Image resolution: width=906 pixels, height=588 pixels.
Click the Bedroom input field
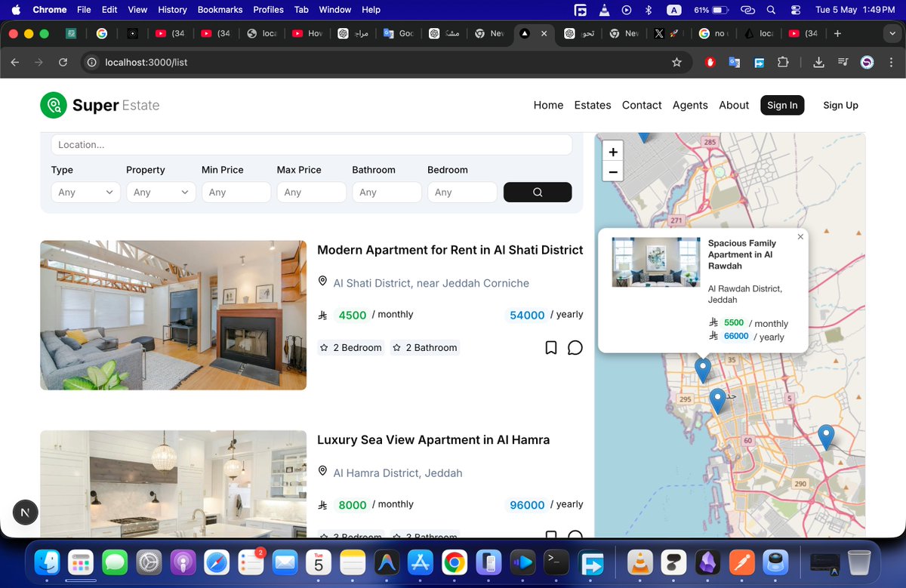click(x=462, y=192)
